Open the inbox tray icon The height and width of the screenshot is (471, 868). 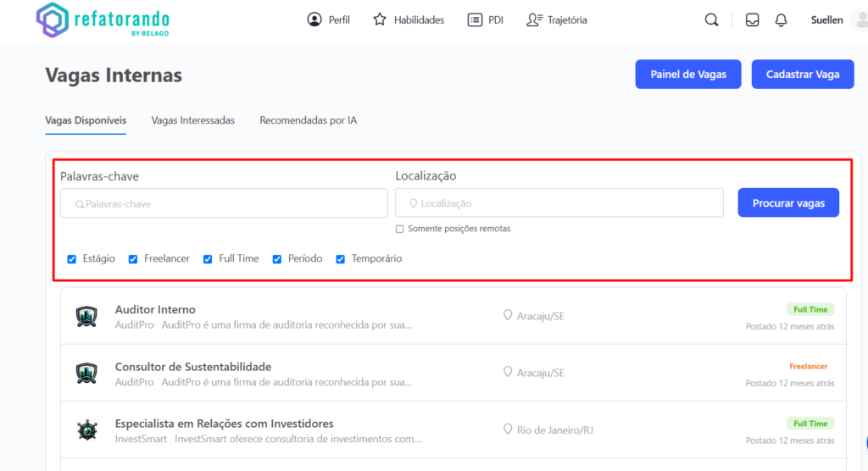(x=752, y=20)
